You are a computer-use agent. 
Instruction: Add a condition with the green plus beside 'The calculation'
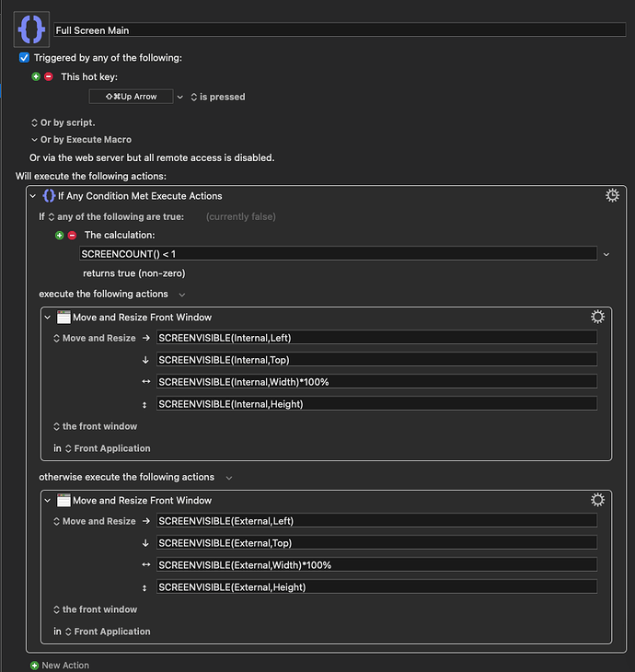(x=61, y=235)
